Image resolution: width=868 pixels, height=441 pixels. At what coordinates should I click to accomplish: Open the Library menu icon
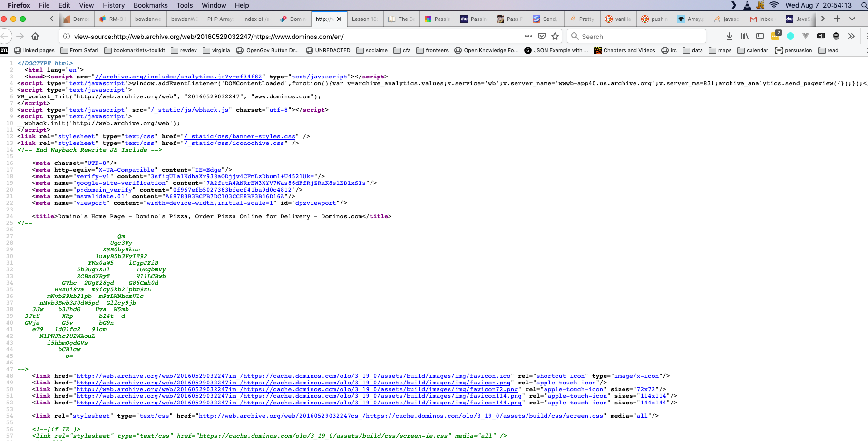[x=745, y=36]
